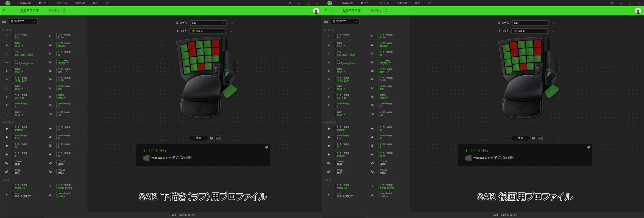
Task: Click the green thumb key 20 on right Tartarus image
Action: 551,91
